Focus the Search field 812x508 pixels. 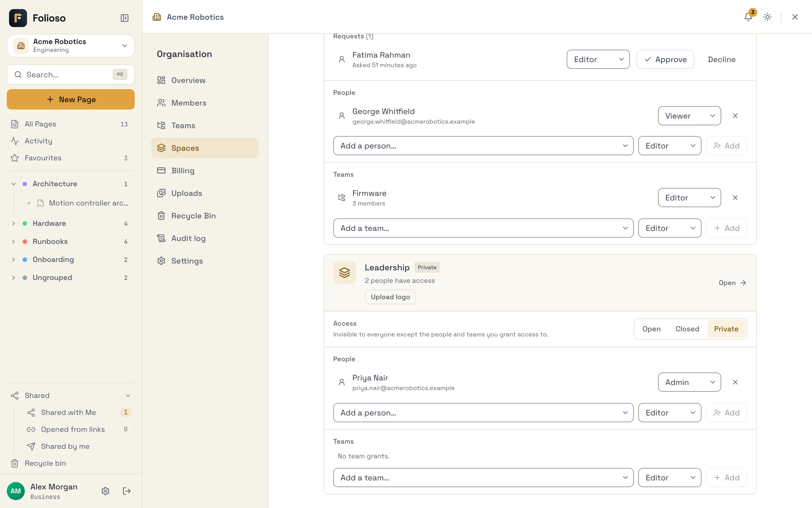[x=71, y=75]
